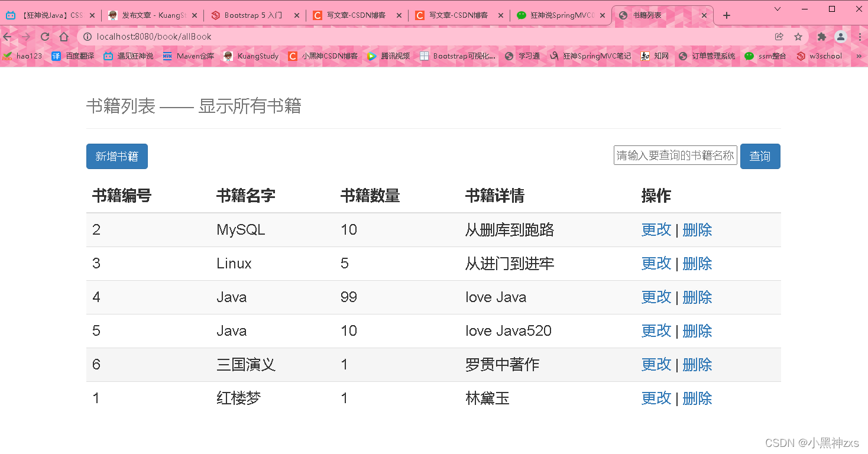868x454 pixels.
Task: Click the 书籍编号 column header
Action: coord(122,196)
